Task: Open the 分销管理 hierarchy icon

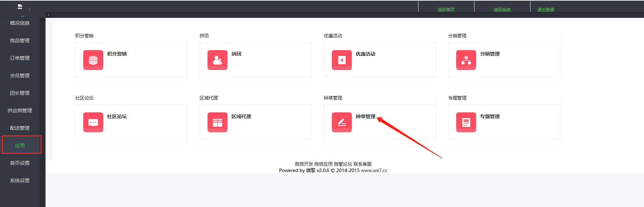Action: [x=466, y=60]
